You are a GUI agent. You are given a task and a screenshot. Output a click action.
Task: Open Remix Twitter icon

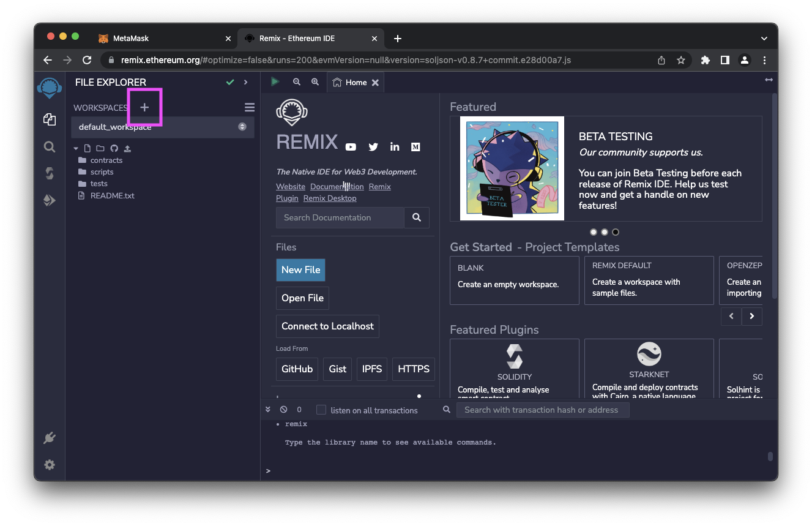click(373, 147)
